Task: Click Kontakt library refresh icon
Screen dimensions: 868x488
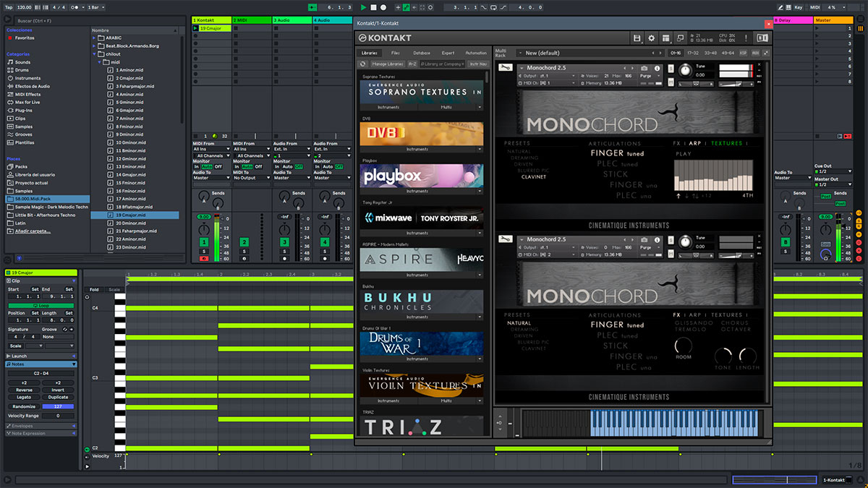Action: point(365,64)
